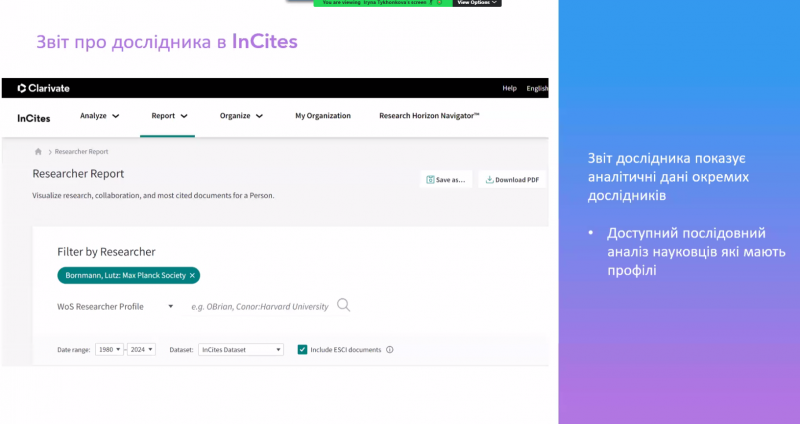
Task: Click the screen sharing notification bar
Action: (x=383, y=3)
